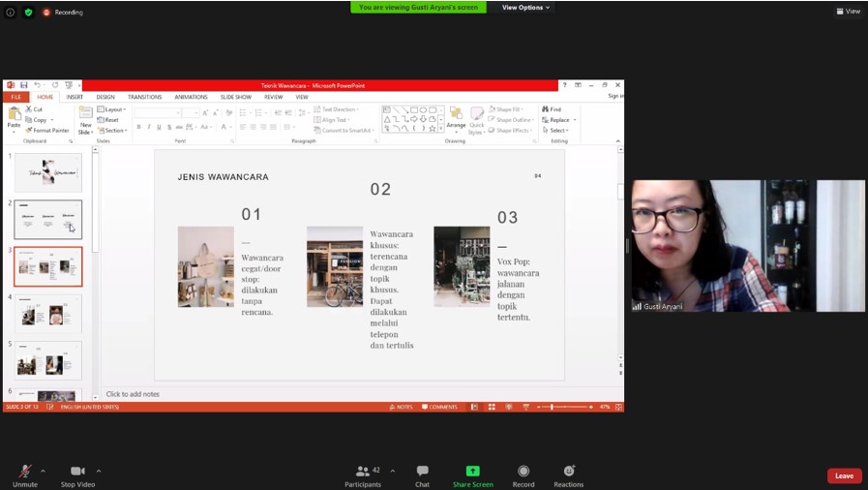Open the Reactions menu

[x=568, y=475]
